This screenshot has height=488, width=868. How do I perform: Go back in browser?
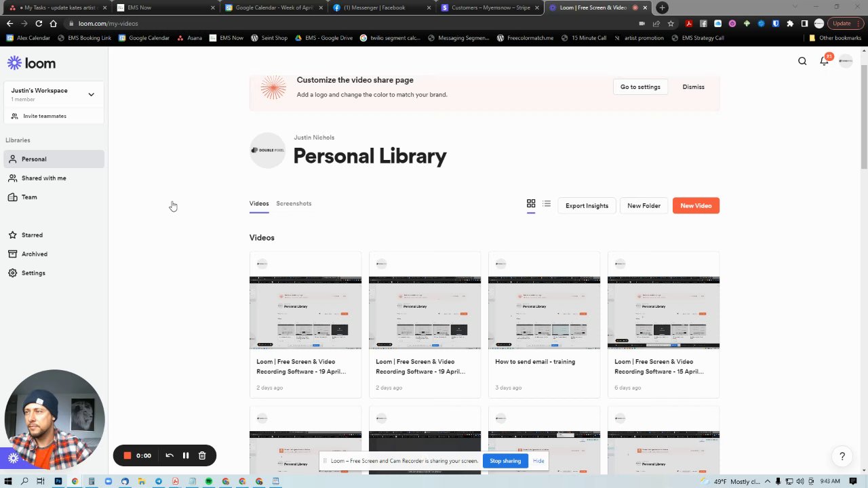click(x=9, y=23)
